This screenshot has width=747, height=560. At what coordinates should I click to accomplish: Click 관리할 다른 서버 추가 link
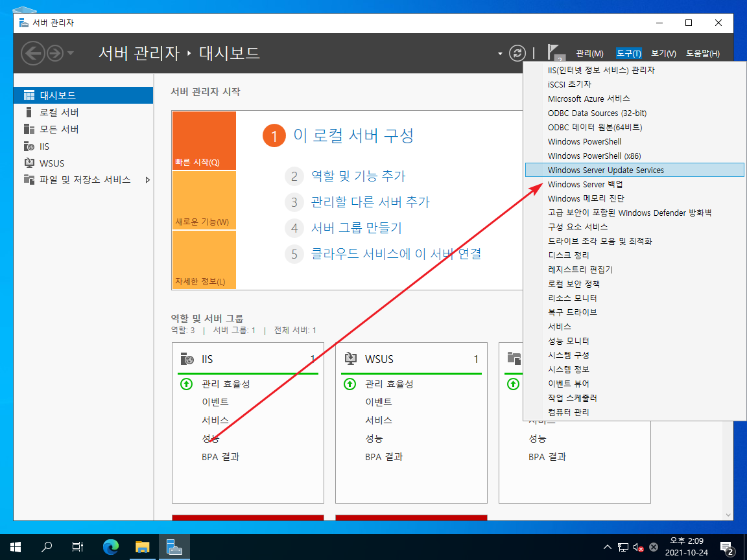pos(370,202)
